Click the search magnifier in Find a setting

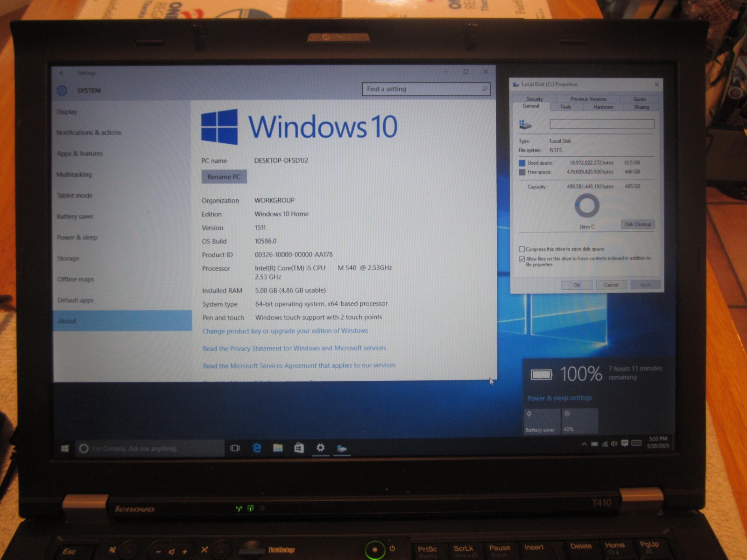click(x=484, y=89)
